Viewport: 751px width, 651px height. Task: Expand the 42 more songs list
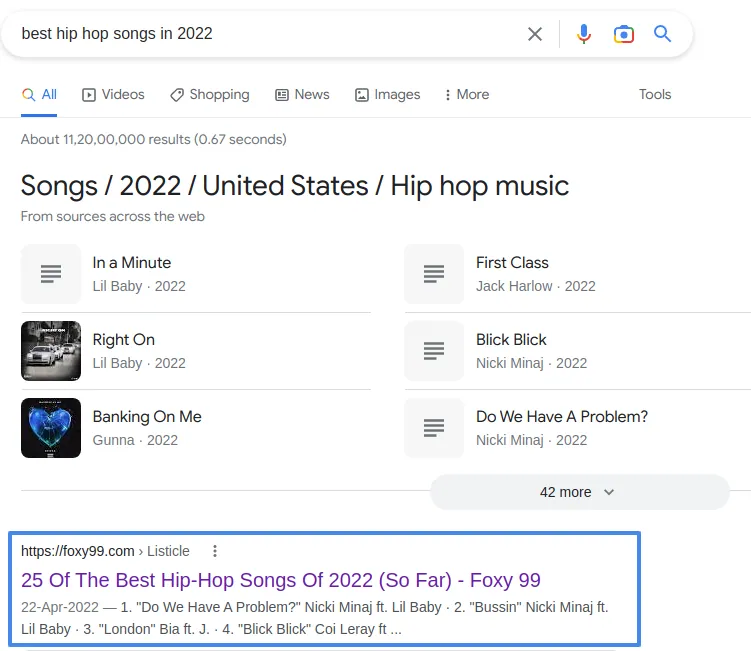pos(580,492)
